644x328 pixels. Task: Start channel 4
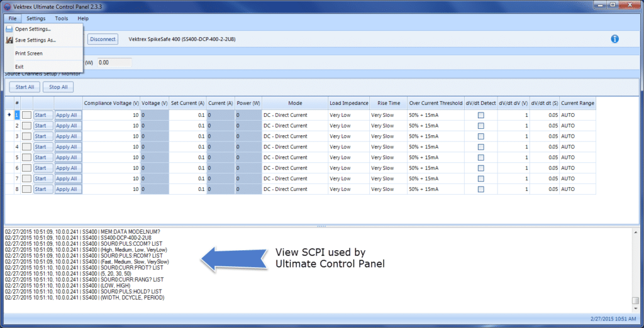[x=43, y=147]
